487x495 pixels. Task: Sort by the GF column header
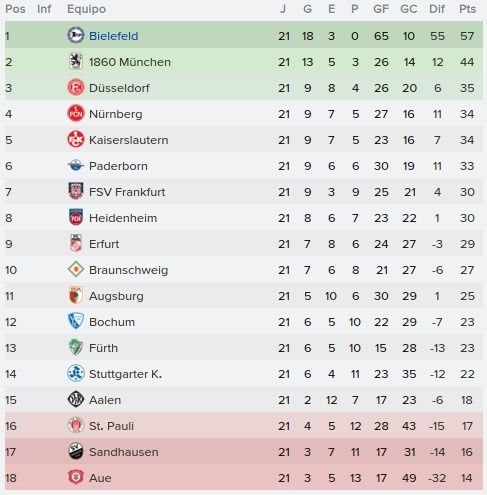click(x=381, y=9)
